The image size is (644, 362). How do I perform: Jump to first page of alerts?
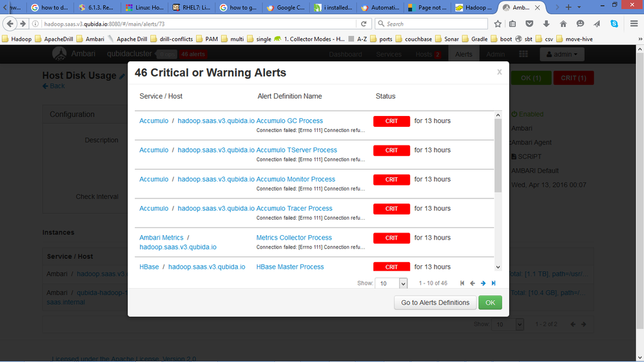462,283
